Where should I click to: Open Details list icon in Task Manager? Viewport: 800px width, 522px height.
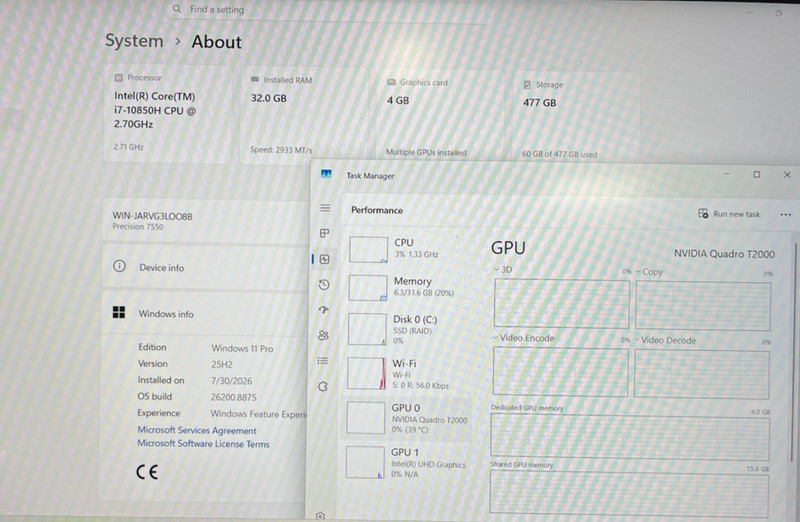322,361
